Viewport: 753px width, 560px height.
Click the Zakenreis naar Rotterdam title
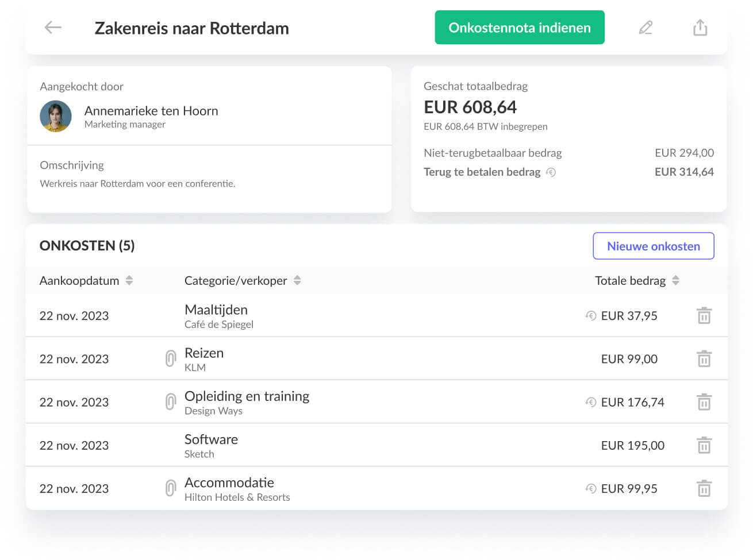point(191,28)
